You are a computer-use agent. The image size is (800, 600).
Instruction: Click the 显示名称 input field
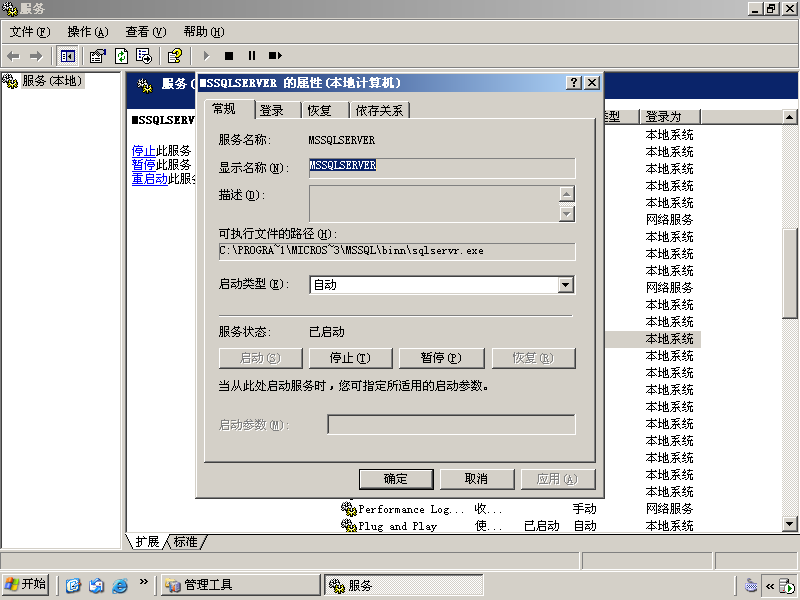442,168
